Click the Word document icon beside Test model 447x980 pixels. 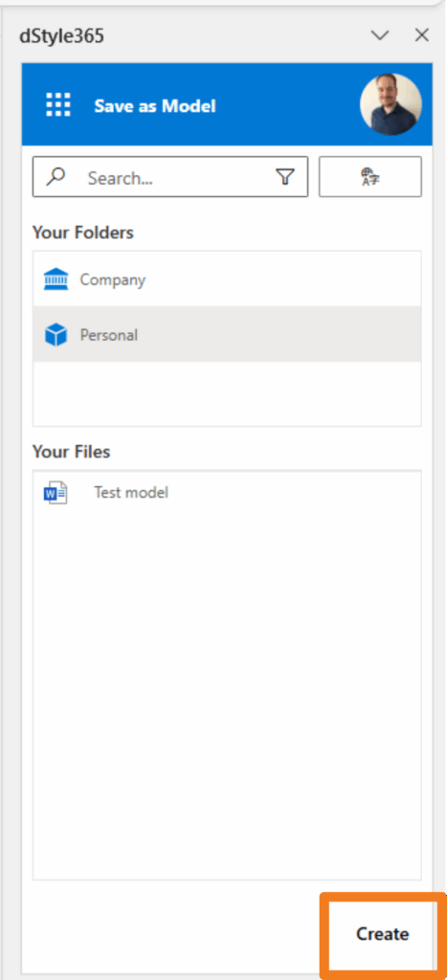point(56,493)
